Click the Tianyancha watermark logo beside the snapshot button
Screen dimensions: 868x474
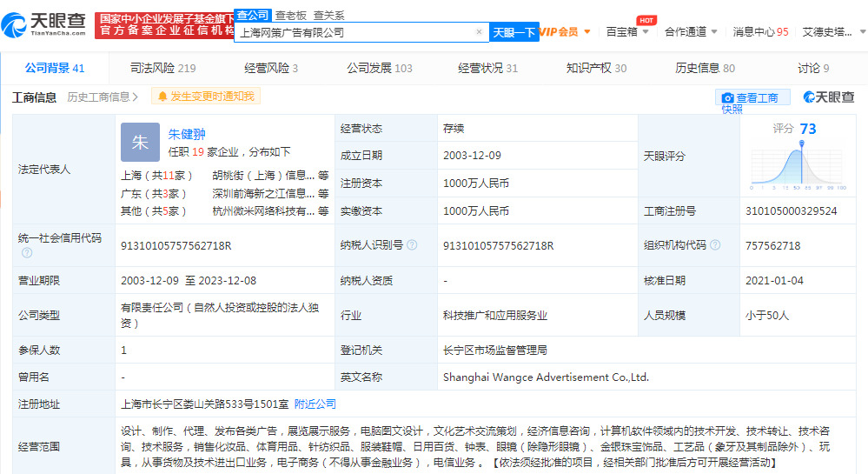click(x=829, y=97)
